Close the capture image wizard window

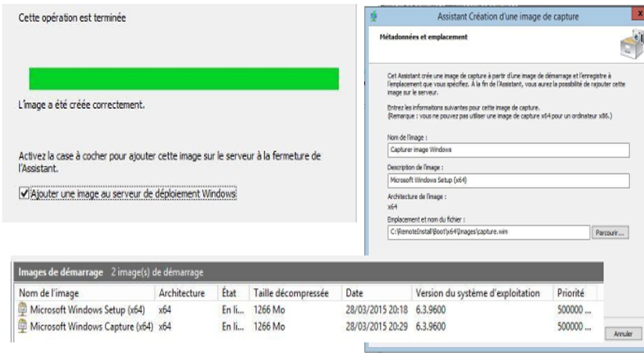click(639, 14)
